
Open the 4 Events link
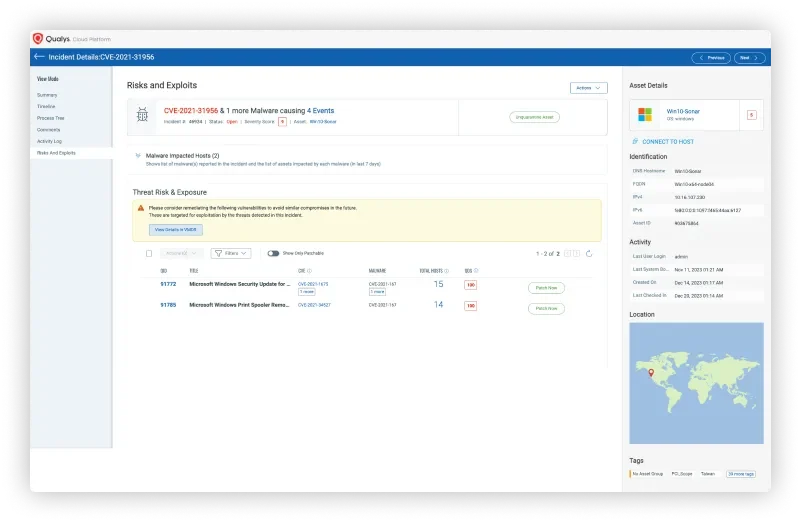tap(320, 110)
